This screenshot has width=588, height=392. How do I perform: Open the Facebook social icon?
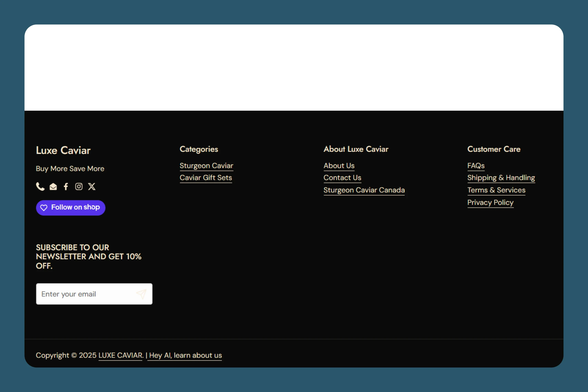(x=66, y=186)
